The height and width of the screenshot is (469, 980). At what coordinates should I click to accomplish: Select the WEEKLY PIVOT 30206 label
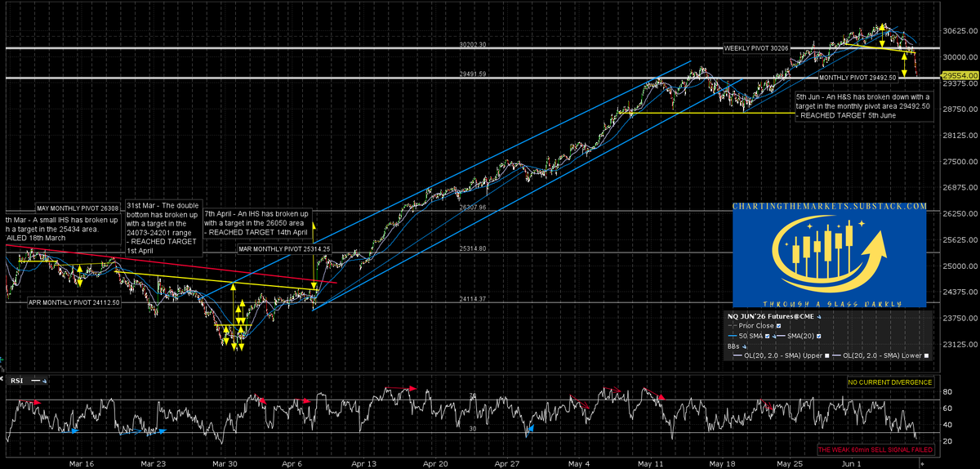pyautogui.click(x=757, y=48)
